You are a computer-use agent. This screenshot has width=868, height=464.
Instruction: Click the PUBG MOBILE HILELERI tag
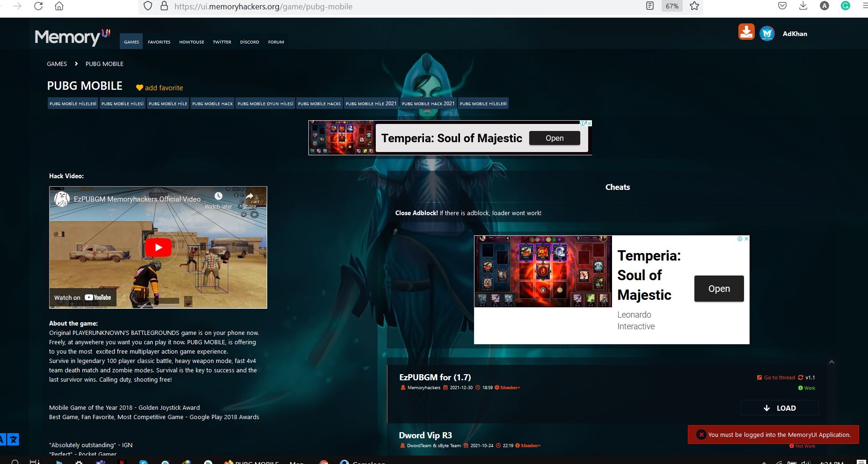(73, 103)
